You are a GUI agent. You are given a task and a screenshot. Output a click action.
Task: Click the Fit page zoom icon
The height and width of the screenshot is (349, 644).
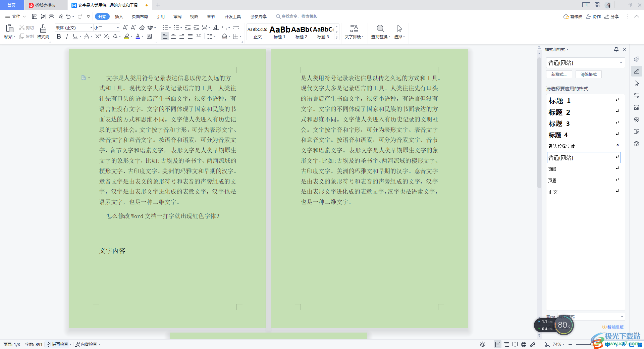point(547,344)
